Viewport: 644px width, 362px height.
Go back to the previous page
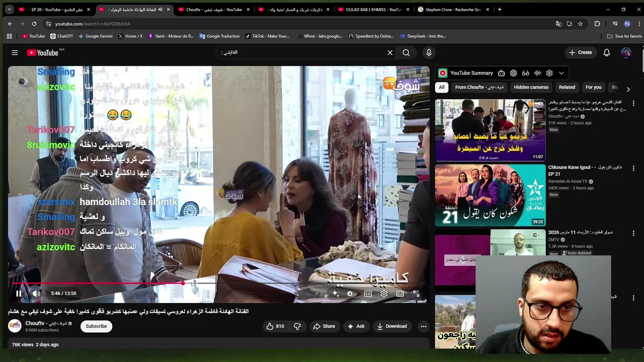10,24
